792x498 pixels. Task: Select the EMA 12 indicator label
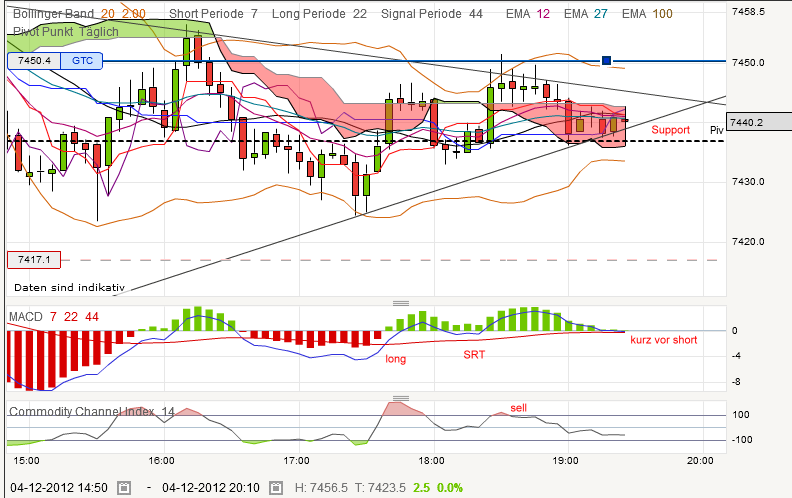528,14
